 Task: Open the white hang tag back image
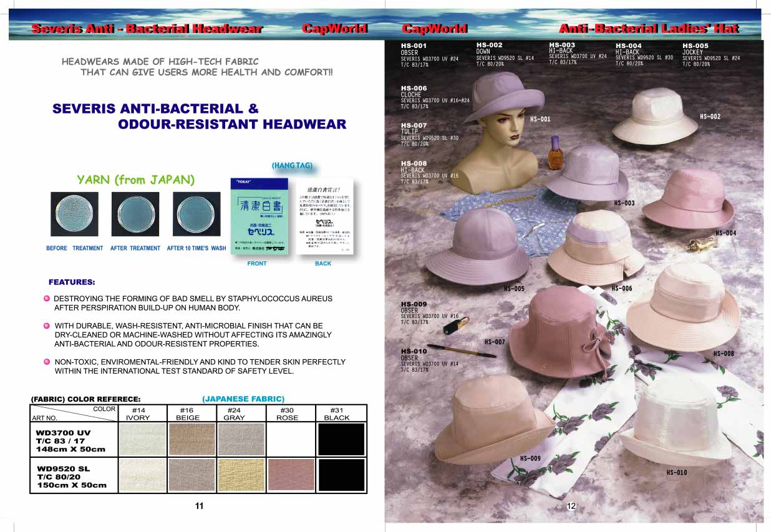pos(323,216)
